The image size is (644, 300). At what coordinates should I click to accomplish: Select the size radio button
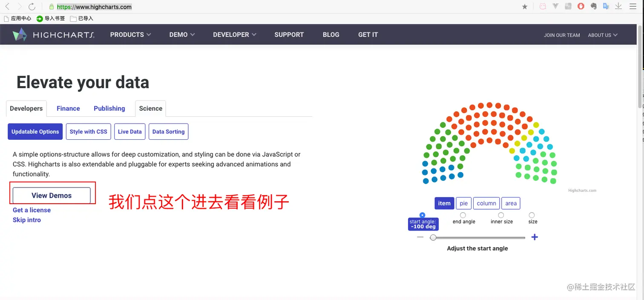[532, 215]
